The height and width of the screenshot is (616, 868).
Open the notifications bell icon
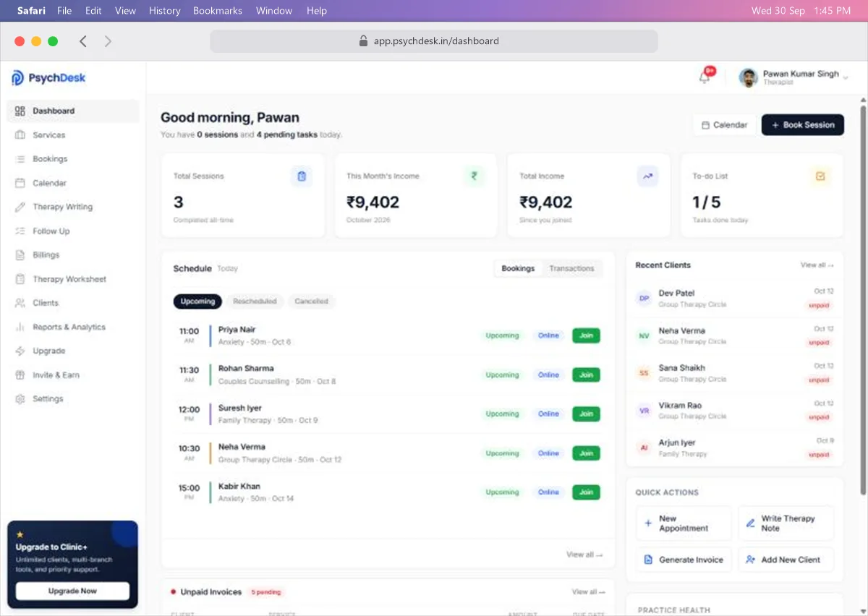point(705,77)
